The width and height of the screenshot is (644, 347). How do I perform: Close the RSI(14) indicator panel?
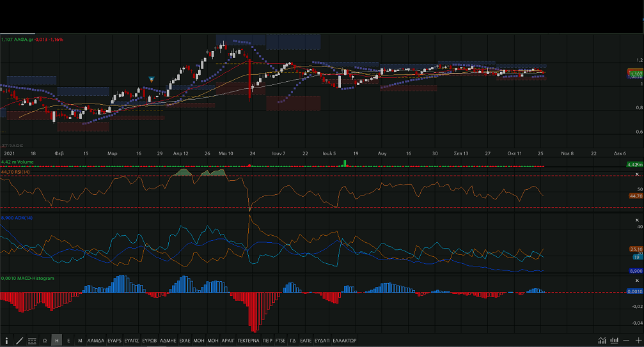[x=637, y=174]
